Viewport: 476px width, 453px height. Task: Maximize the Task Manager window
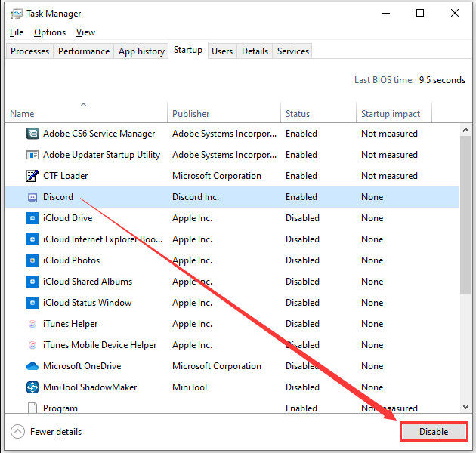point(420,13)
